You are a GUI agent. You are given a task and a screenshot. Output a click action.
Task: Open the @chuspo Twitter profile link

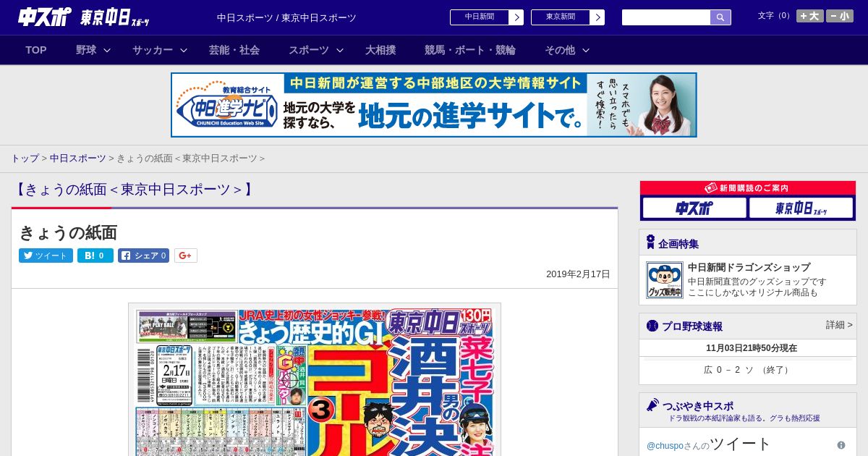coord(665,446)
